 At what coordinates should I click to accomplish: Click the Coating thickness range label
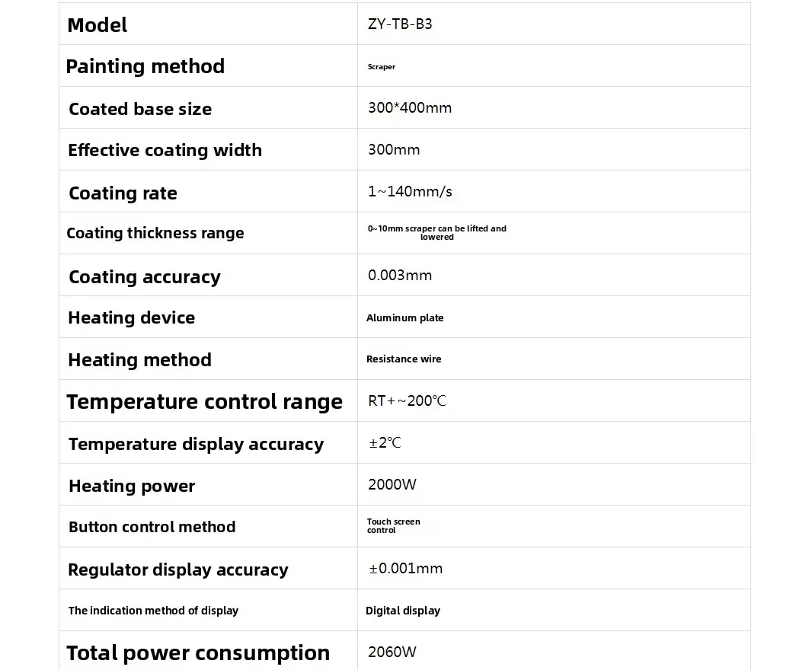click(x=155, y=233)
